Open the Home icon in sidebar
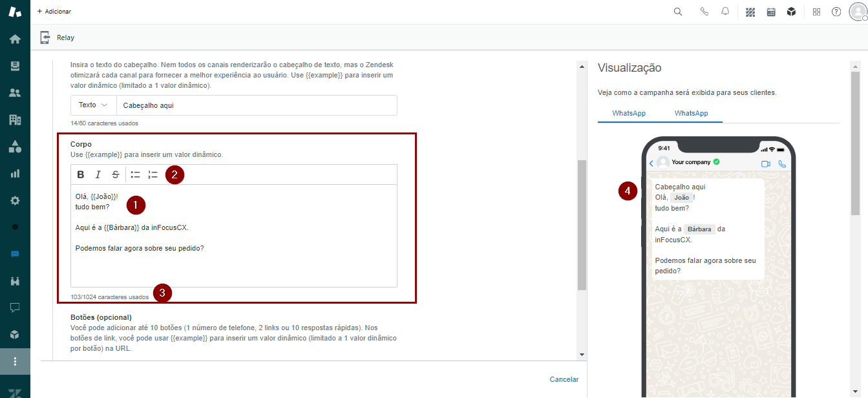Viewport: 868px width, 398px height. (x=15, y=39)
